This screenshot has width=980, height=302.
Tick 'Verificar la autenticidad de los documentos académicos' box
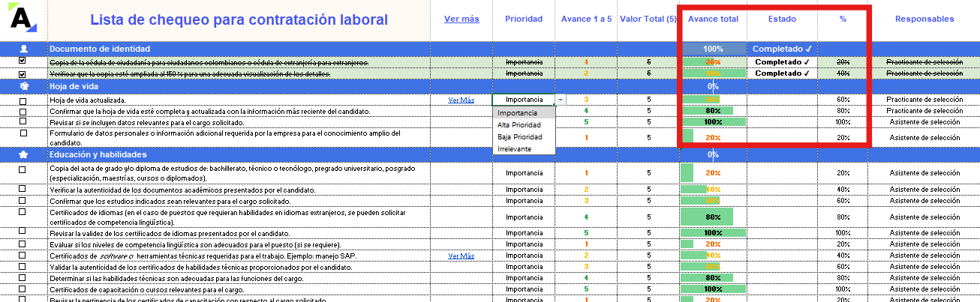coord(23,190)
